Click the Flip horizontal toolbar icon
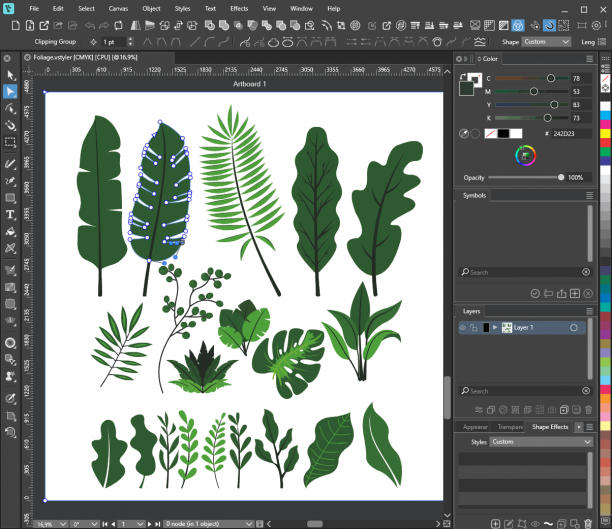This screenshot has height=529, width=612. coord(135,26)
